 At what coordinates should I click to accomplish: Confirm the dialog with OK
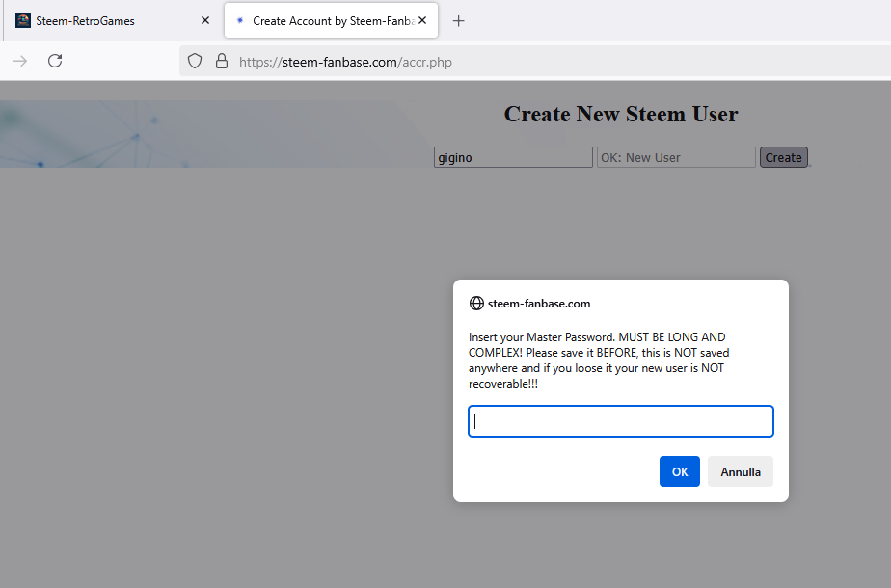click(680, 471)
